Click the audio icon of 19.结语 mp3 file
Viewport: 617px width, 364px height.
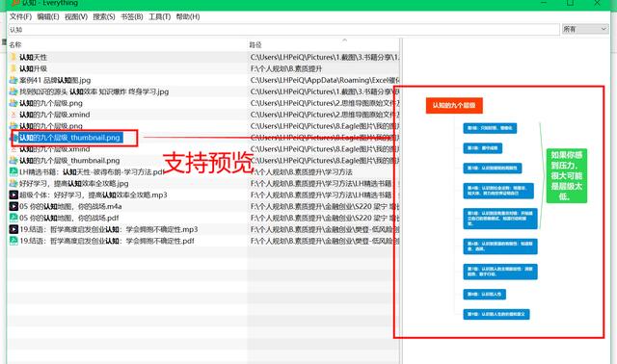(13, 229)
